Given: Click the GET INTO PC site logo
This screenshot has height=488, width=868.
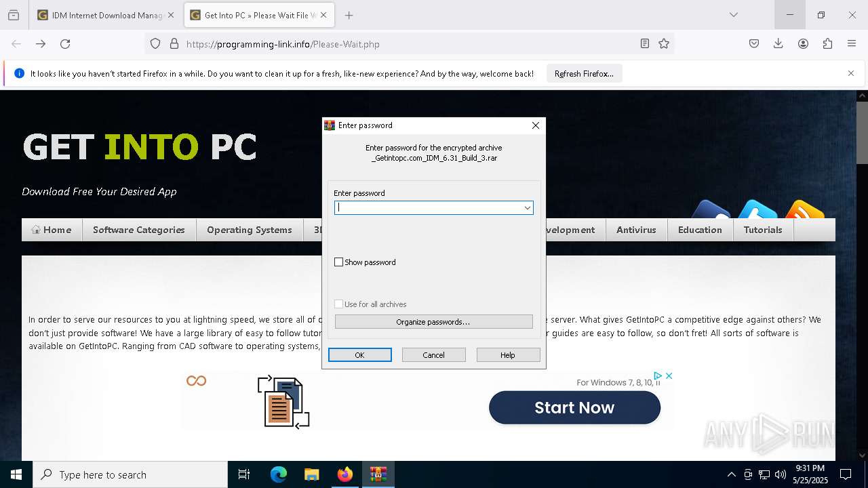Looking at the screenshot, I should tap(140, 146).
